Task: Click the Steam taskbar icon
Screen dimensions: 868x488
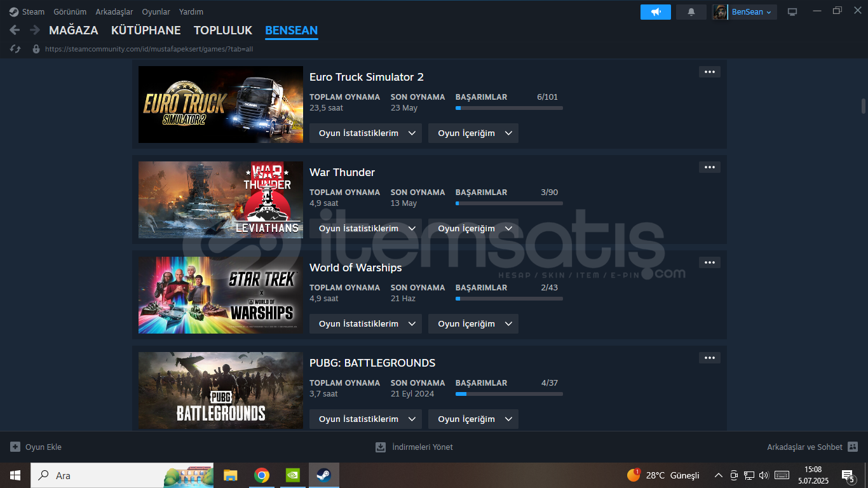Action: pyautogui.click(x=324, y=475)
